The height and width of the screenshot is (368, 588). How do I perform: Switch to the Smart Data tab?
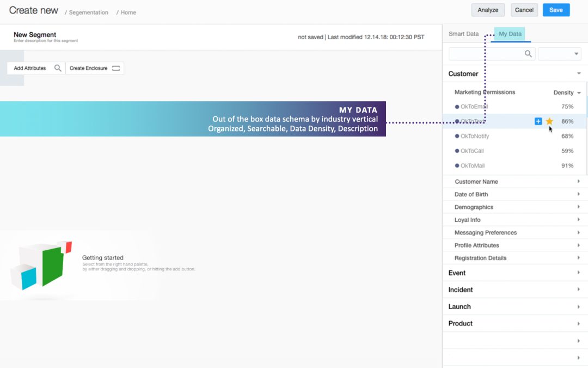tap(463, 34)
